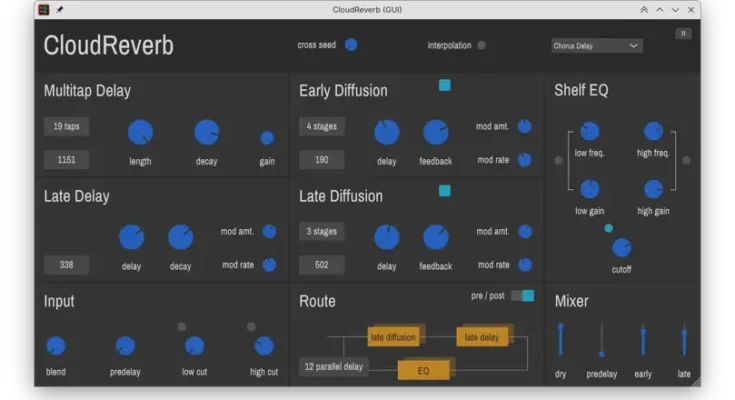
Task: Toggle the interpolation indicator
Action: tap(481, 45)
